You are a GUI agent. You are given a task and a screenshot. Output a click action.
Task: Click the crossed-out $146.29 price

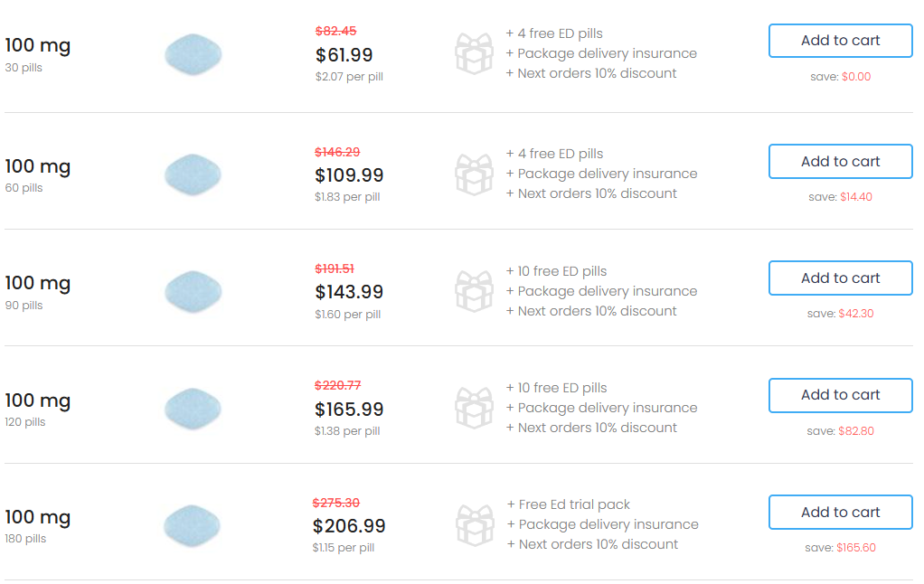coord(336,152)
